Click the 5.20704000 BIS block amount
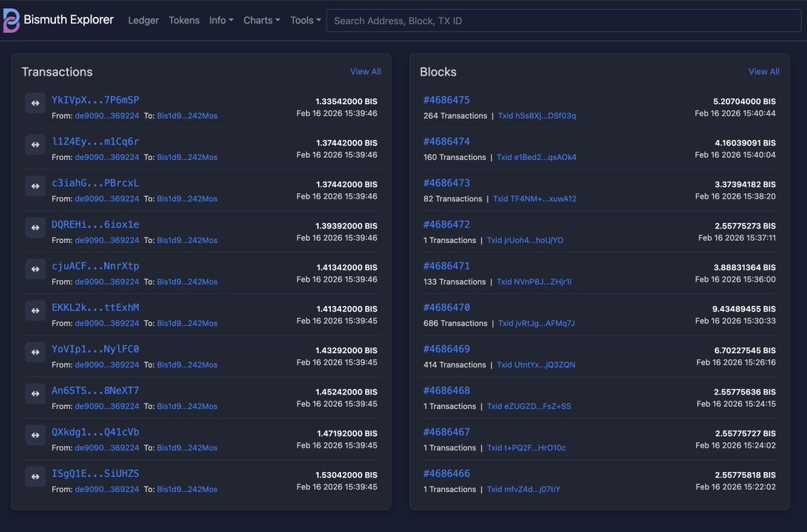The height and width of the screenshot is (532, 807). pyautogui.click(x=744, y=101)
